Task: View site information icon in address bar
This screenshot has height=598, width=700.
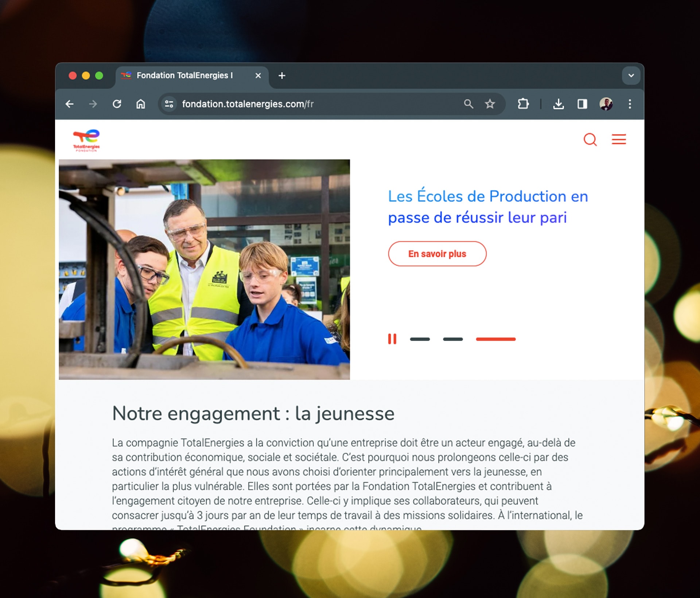Action: click(x=169, y=104)
